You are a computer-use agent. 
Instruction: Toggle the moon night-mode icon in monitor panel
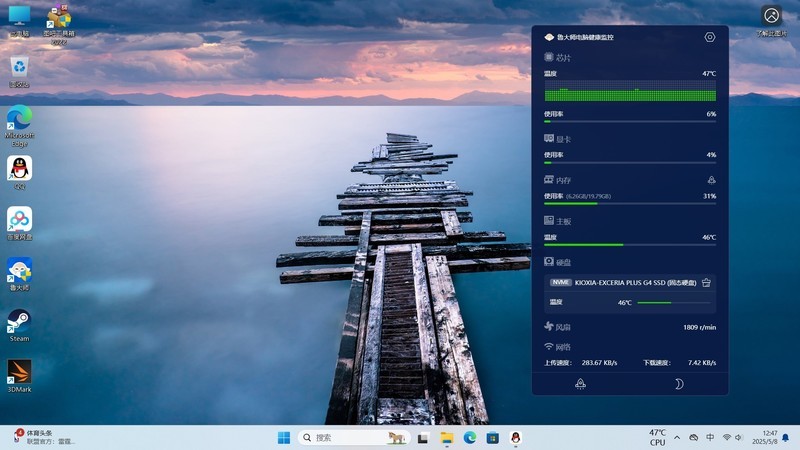tap(678, 384)
